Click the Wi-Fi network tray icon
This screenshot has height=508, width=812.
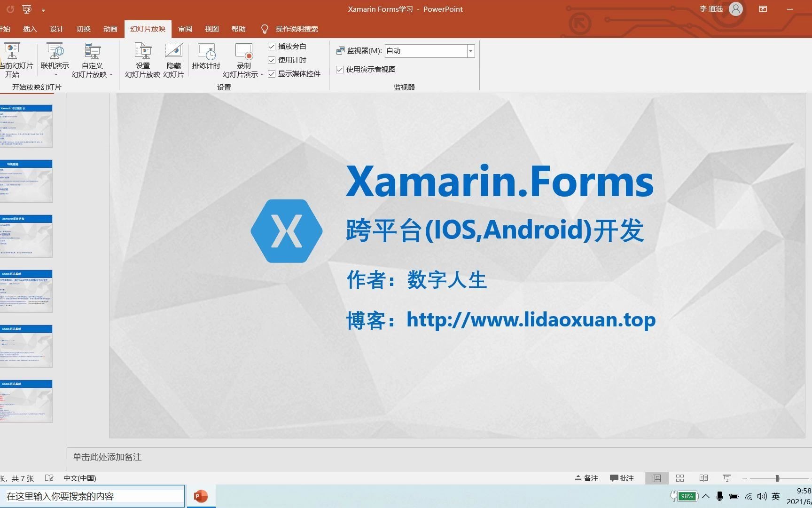[748, 496]
